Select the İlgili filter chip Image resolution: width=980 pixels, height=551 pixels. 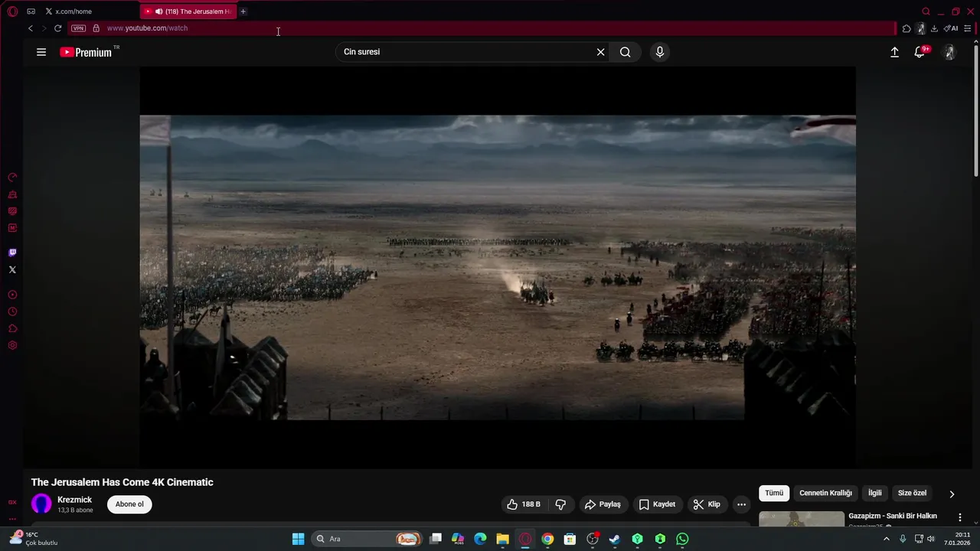coord(875,493)
